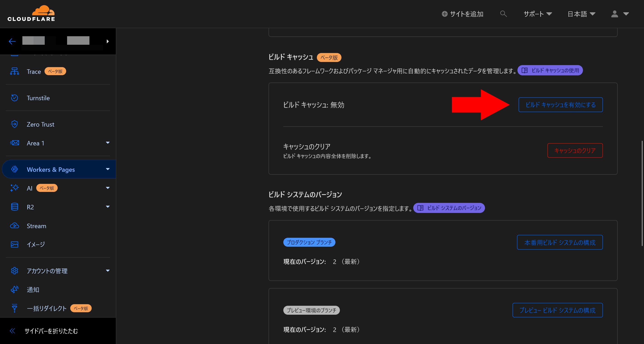Click the R2 database icon
Screen dimensions: 644x344
tap(15, 207)
